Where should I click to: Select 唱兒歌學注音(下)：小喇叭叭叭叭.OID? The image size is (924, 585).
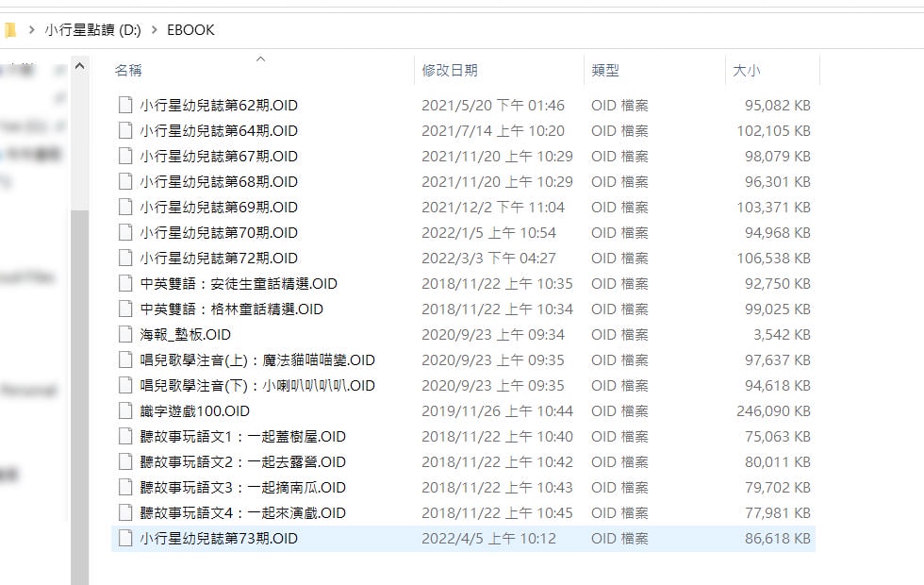257,385
